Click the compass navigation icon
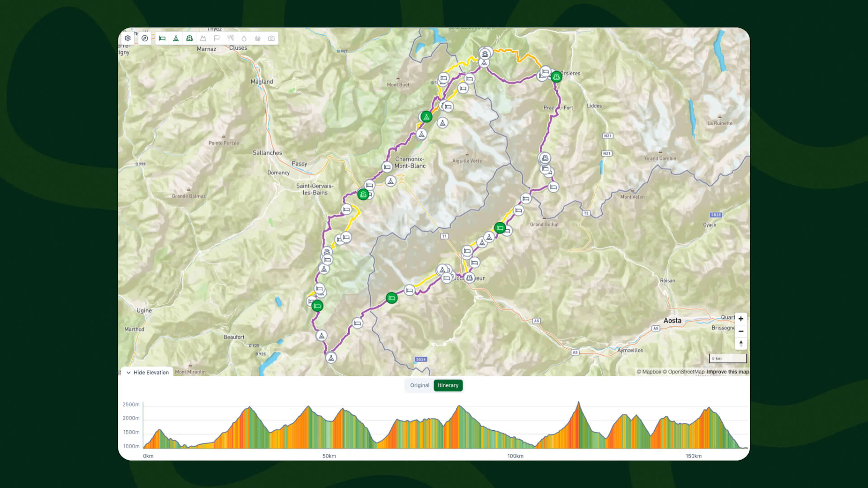Viewport: 868px width, 488px height. click(145, 38)
